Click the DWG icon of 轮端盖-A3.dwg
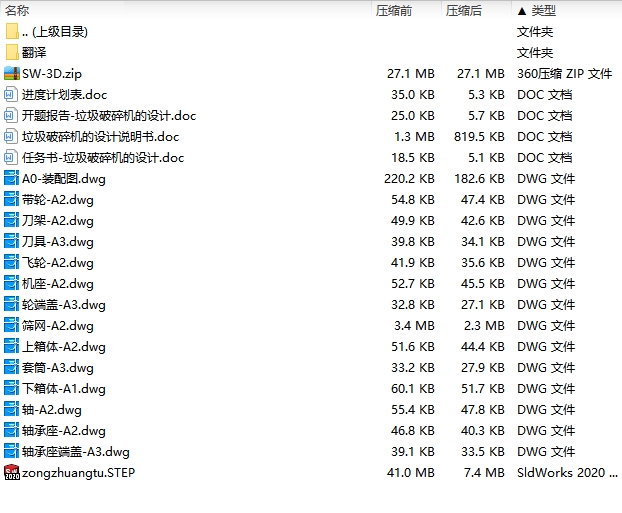Viewport: 622px width, 513px height. [11, 305]
